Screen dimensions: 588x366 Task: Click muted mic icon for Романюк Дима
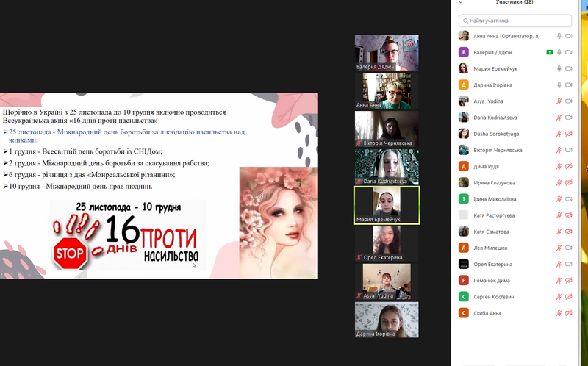[559, 281]
